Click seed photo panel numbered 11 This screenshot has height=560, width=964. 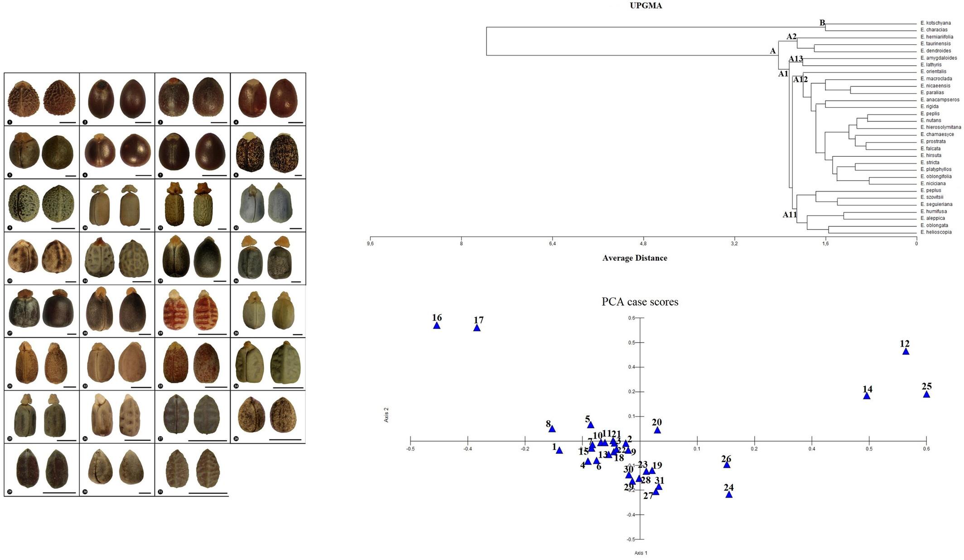click(193, 205)
